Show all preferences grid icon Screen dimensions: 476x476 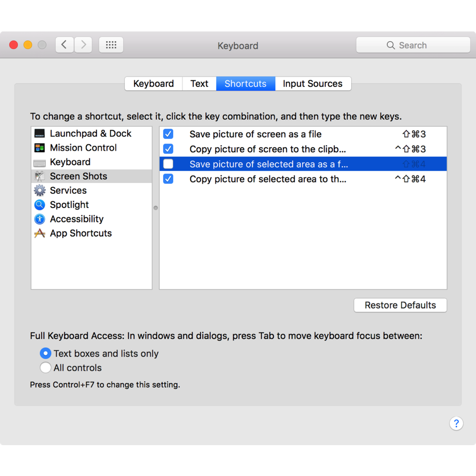click(111, 45)
